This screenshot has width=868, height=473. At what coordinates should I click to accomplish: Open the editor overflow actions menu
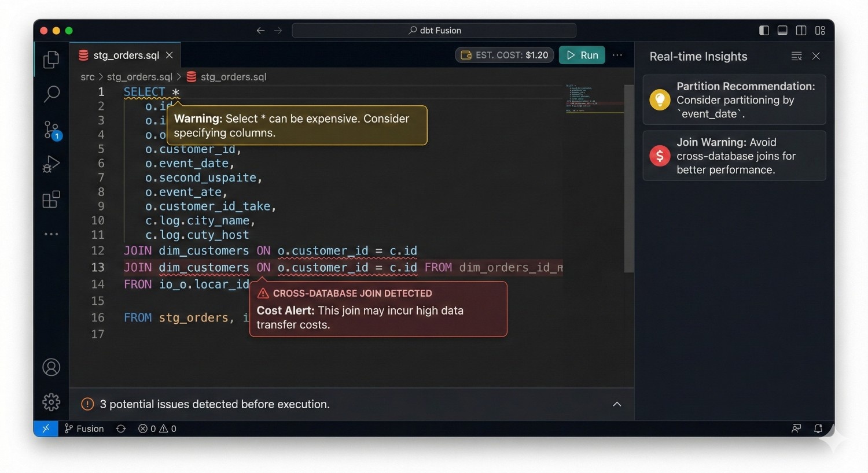click(x=617, y=55)
